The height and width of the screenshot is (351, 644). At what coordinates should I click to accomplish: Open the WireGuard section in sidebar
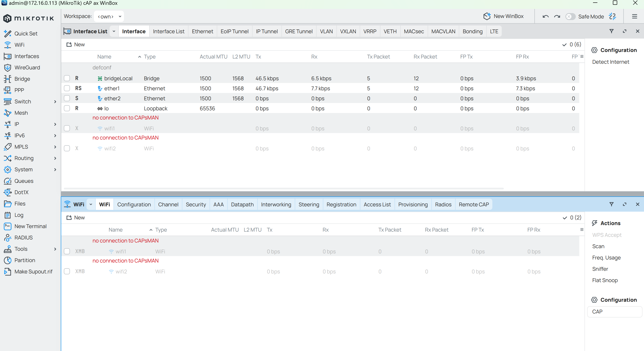[x=27, y=67]
